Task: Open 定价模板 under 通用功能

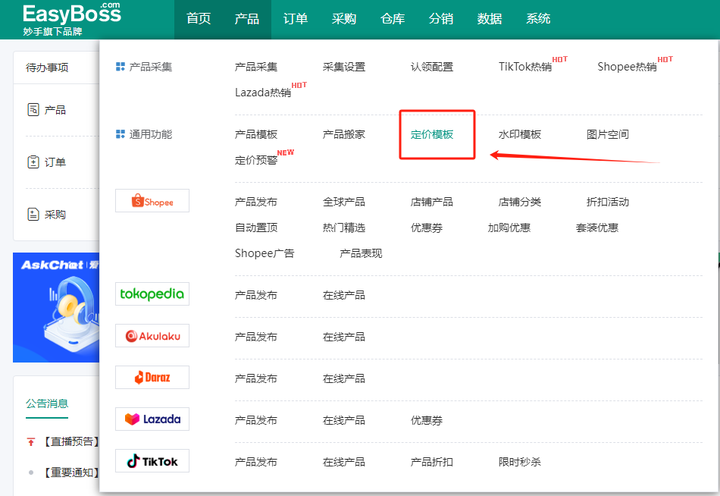Action: pos(432,134)
